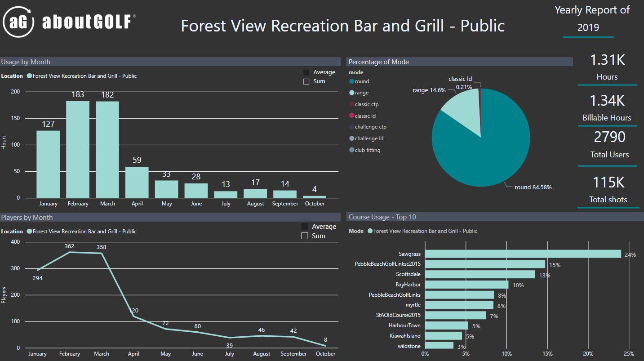Click the 1.34K Billable Hours card value
644x361 pixels.
(607, 101)
